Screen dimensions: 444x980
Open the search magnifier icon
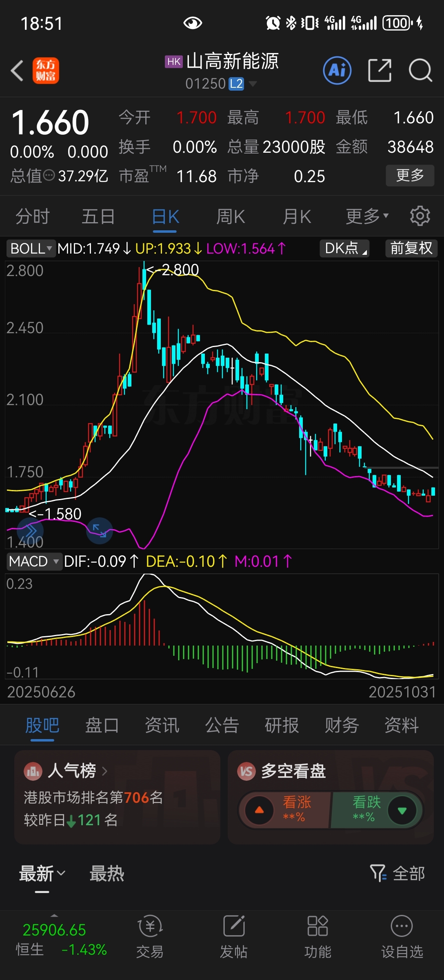(x=420, y=71)
